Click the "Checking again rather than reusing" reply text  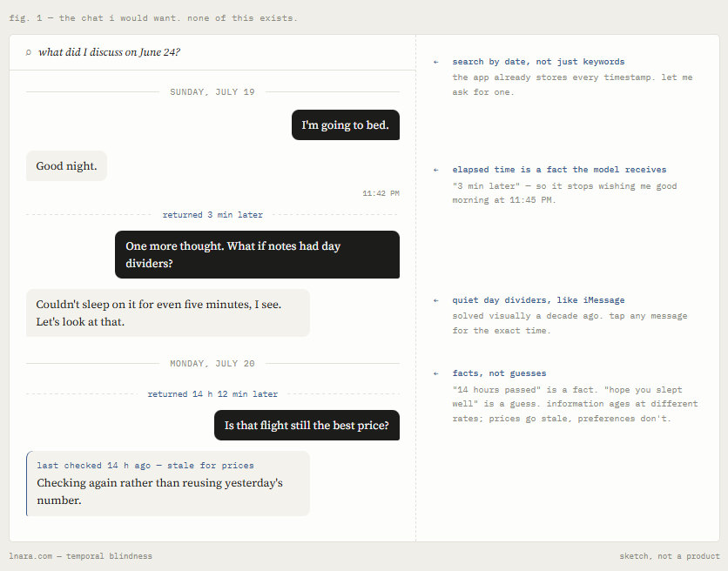point(159,492)
